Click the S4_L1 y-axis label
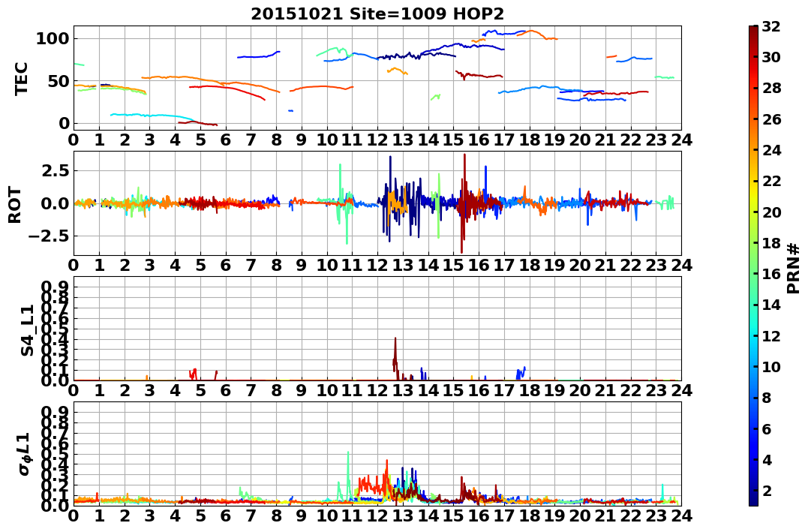This screenshot has height=532, width=808. tap(27, 330)
